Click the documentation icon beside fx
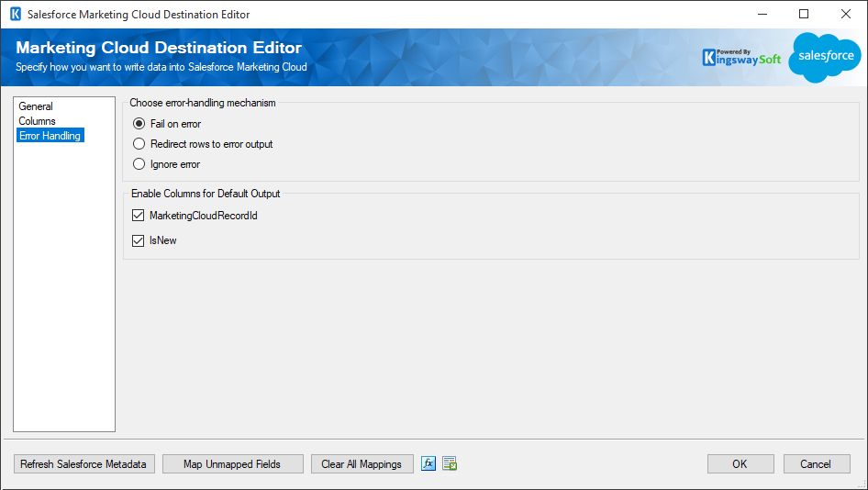868x490 pixels. 450,463
